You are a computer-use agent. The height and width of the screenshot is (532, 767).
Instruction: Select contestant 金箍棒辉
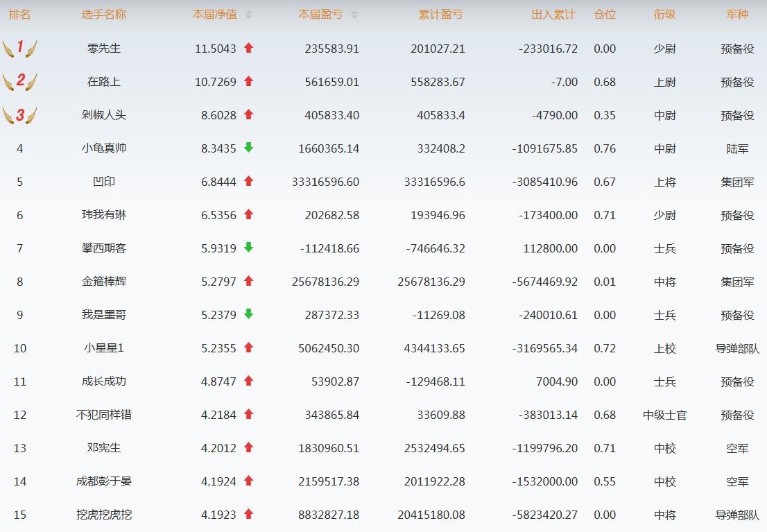coord(104,282)
